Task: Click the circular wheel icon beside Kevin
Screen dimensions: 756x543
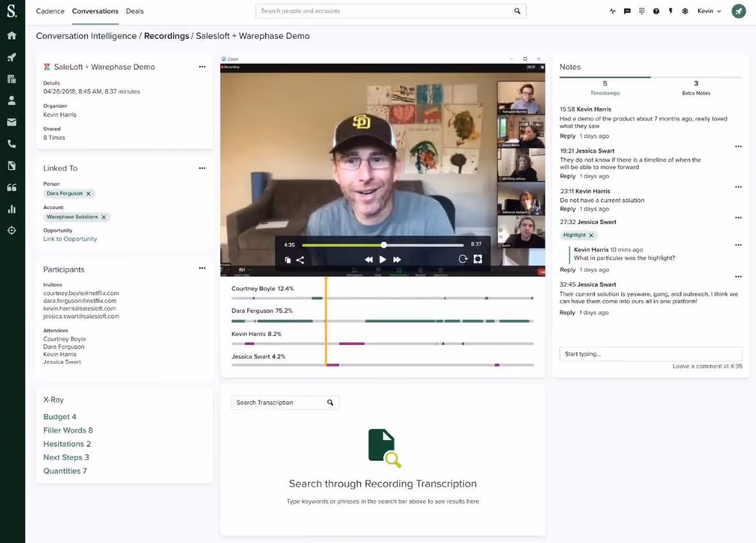Action: [x=685, y=11]
